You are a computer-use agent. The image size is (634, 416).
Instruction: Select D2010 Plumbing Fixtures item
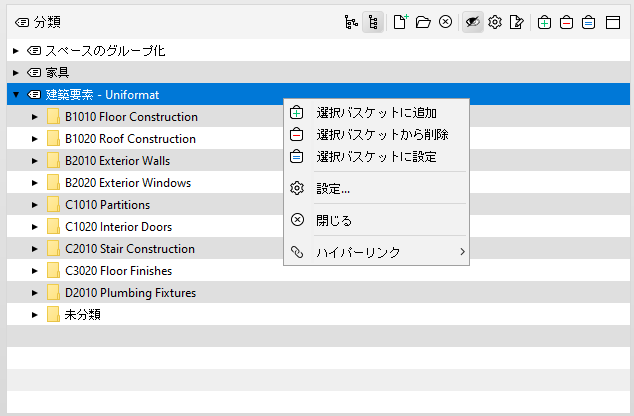tap(131, 293)
